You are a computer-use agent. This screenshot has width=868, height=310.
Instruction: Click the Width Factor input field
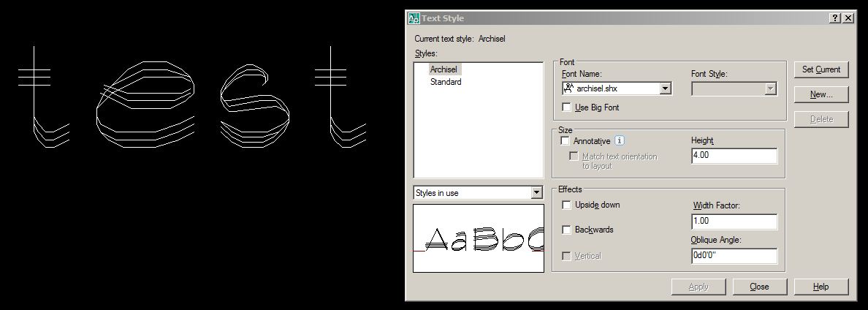point(734,222)
